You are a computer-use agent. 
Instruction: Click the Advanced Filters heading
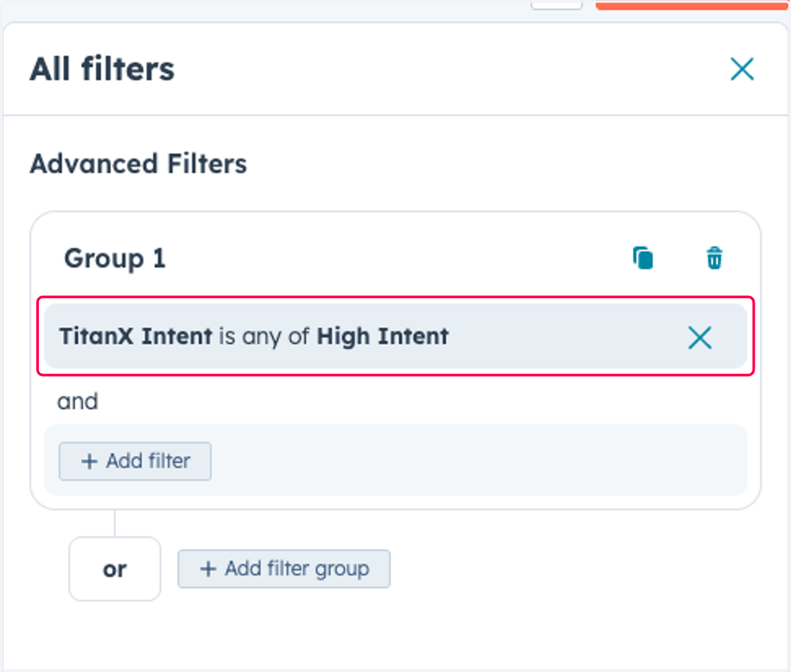[x=138, y=164]
